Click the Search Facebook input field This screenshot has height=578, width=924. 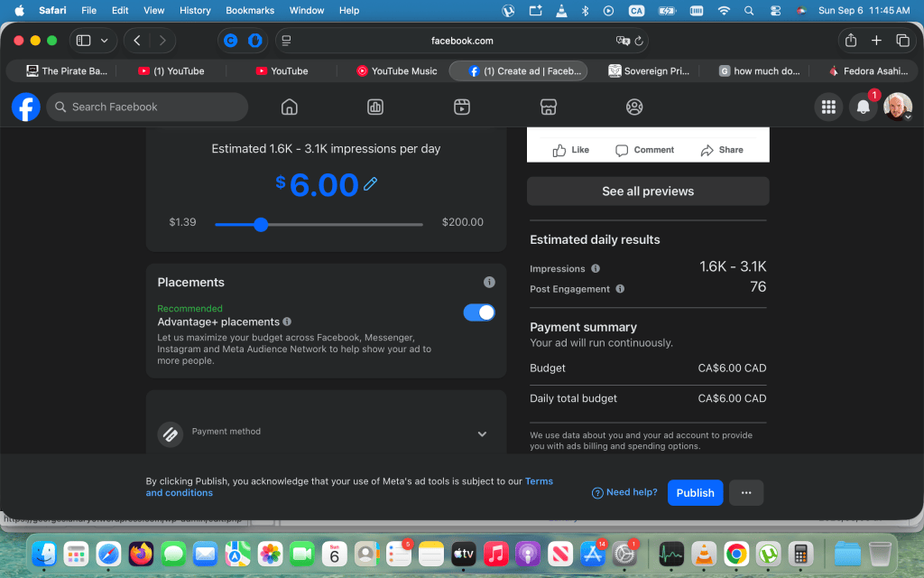click(x=147, y=107)
